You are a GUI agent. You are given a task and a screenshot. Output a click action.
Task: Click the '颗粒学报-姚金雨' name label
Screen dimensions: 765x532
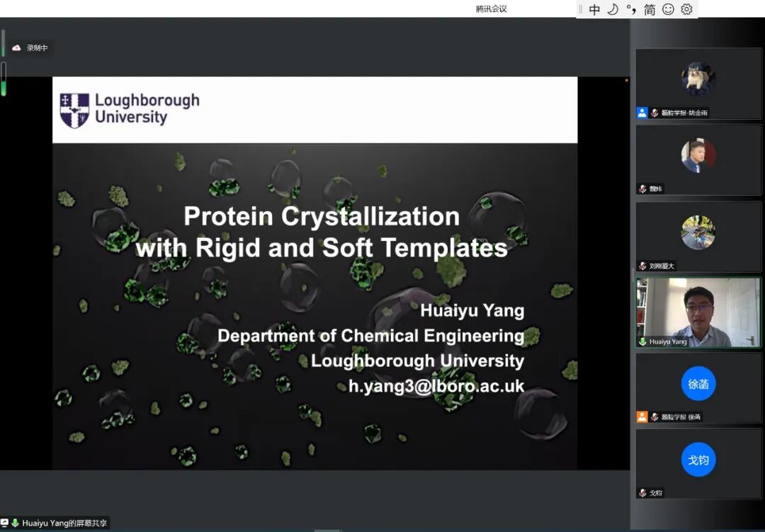[x=684, y=113]
